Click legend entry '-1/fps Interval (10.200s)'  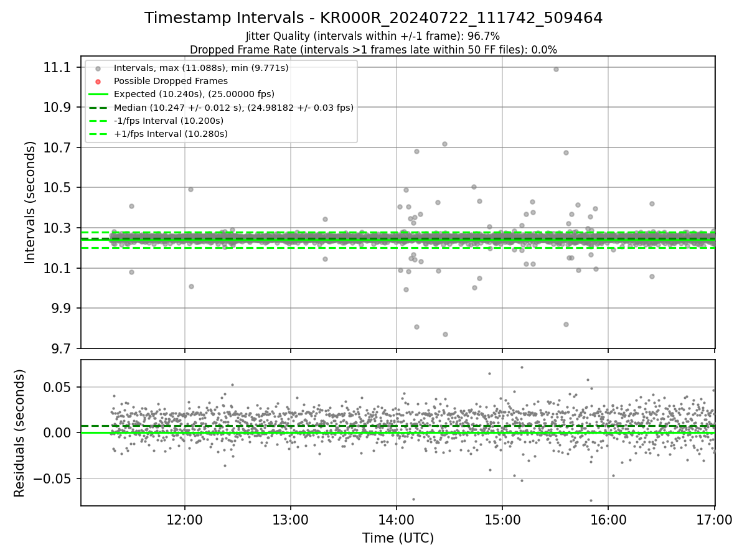pos(168,121)
